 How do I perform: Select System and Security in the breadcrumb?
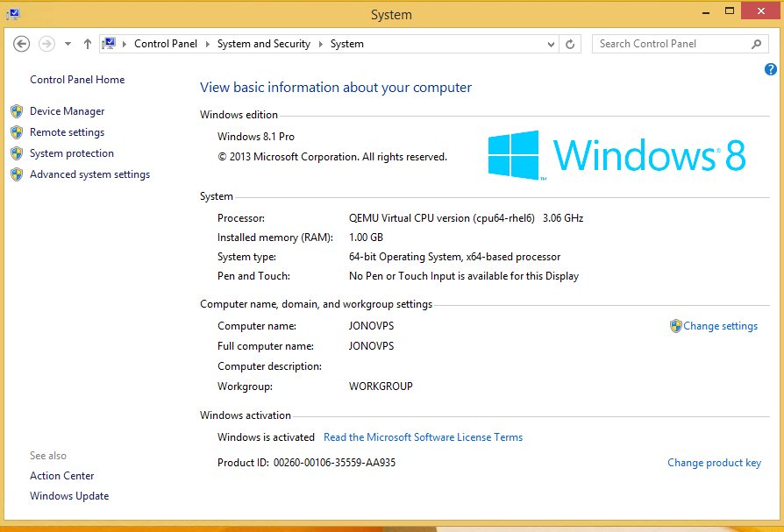coord(264,44)
